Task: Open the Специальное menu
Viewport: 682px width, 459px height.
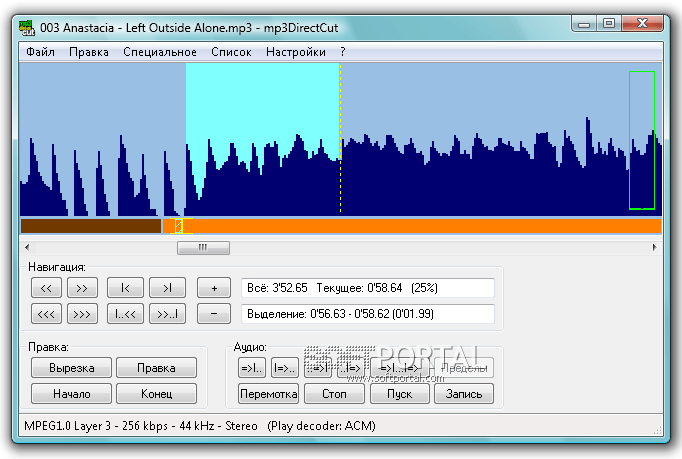Action: pos(160,52)
